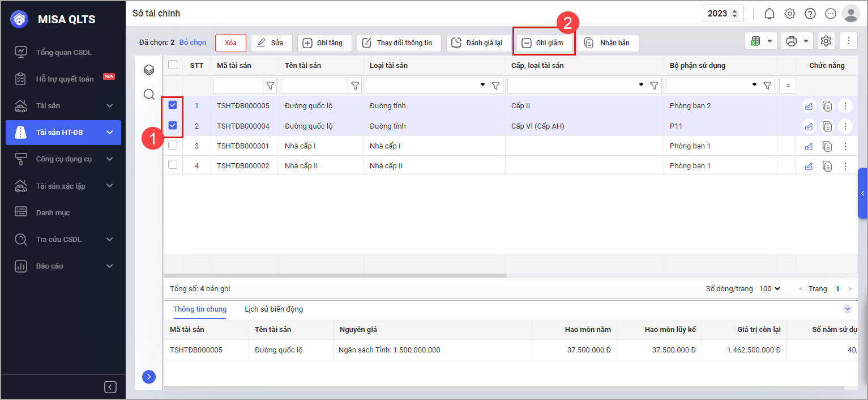Click the edit pencil icon for row 1
Screen dimensions: 868x400
click(x=809, y=106)
